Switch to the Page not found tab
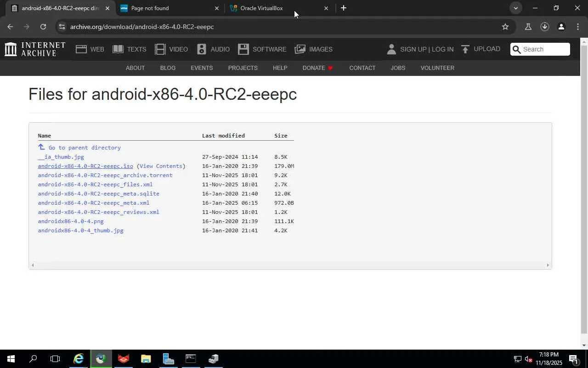The height and width of the screenshot is (368, 588). 170,8
